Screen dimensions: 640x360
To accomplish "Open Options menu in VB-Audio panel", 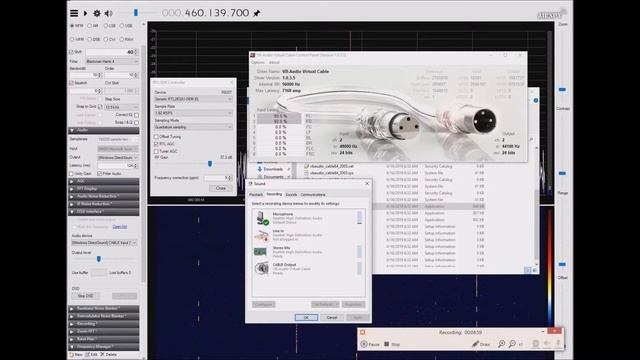I will point(258,62).
